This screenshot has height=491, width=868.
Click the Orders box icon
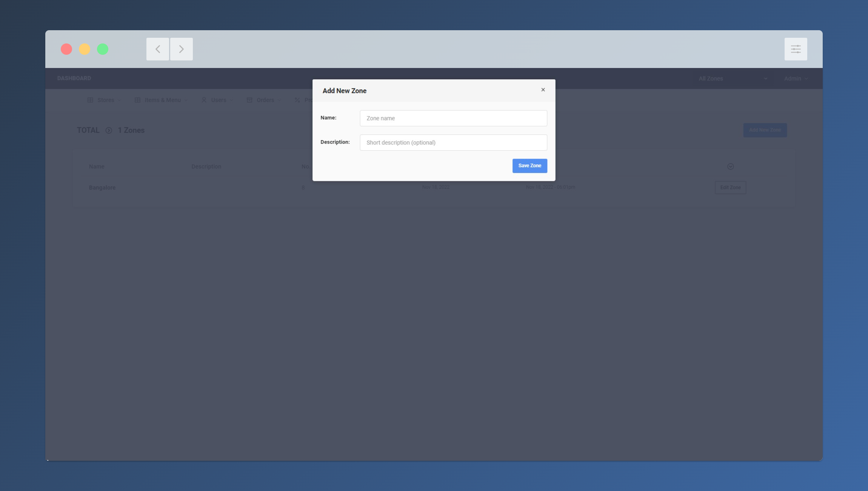click(249, 100)
